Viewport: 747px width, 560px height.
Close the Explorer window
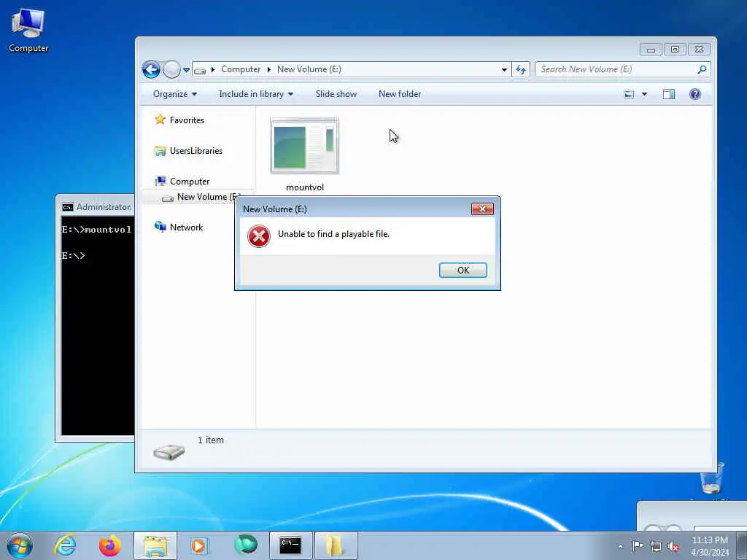click(x=699, y=50)
